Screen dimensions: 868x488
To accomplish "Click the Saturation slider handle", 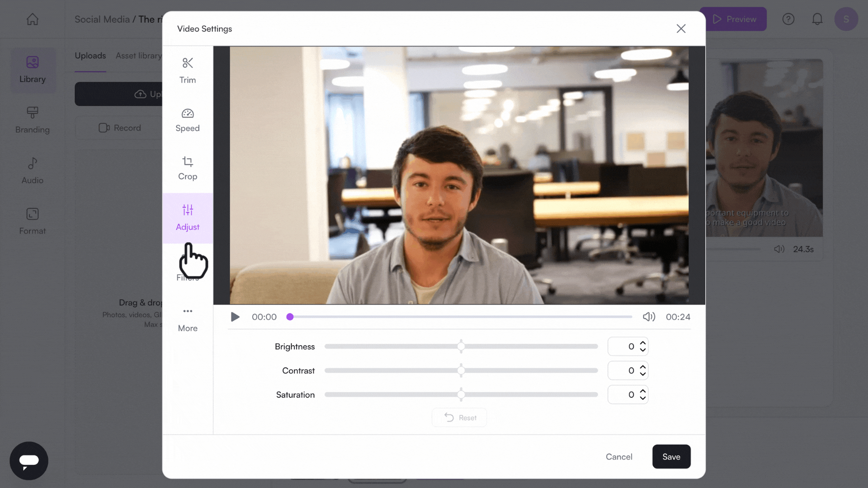I will (x=461, y=394).
